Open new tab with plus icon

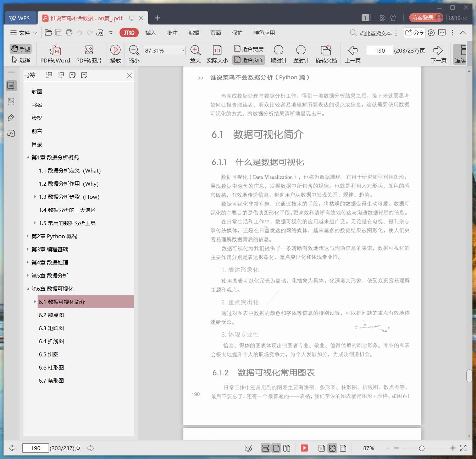tap(158, 18)
